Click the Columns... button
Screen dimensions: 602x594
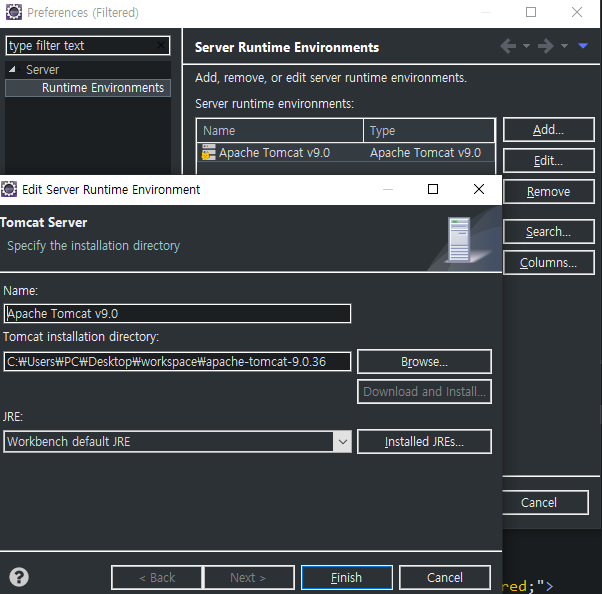[549, 262]
